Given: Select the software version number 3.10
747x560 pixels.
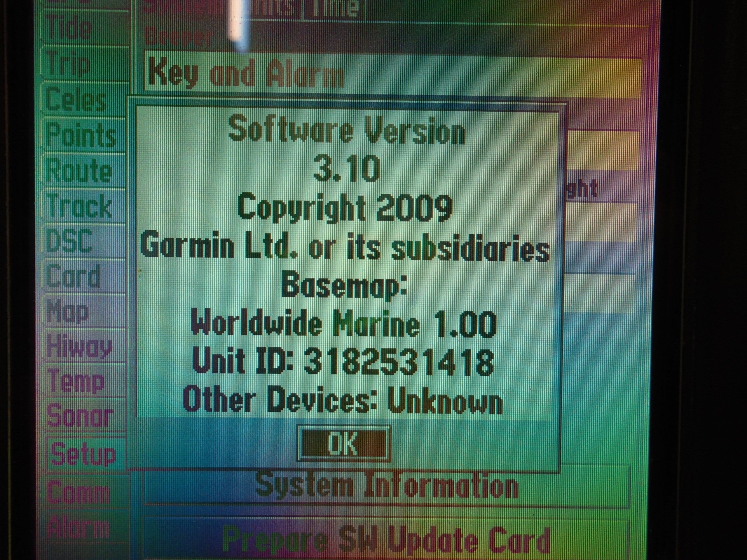Looking at the screenshot, I should coord(346,169).
